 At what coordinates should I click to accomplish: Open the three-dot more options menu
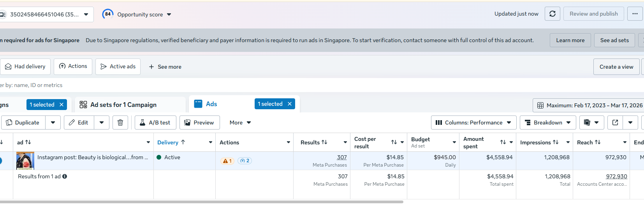click(x=635, y=14)
